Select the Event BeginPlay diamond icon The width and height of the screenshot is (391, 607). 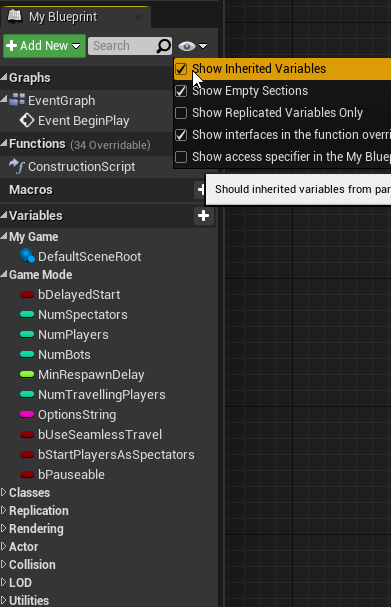coord(27,120)
